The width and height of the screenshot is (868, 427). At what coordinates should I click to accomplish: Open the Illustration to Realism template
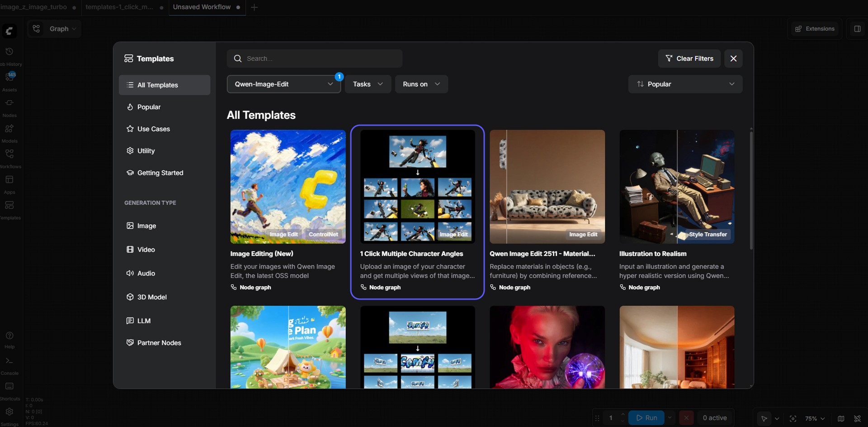(677, 187)
